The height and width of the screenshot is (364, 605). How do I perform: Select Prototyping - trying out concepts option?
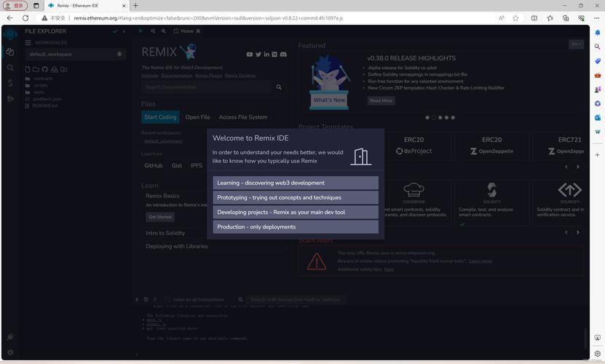click(x=296, y=197)
